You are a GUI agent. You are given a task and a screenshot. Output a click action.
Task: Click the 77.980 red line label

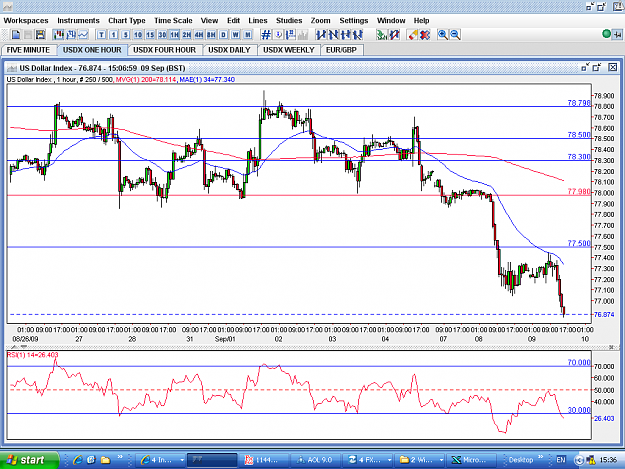578,192
